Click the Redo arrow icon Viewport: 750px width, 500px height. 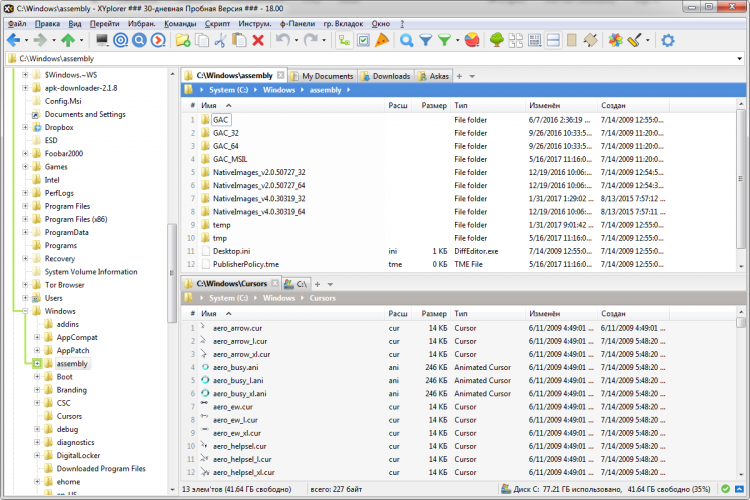(311, 40)
